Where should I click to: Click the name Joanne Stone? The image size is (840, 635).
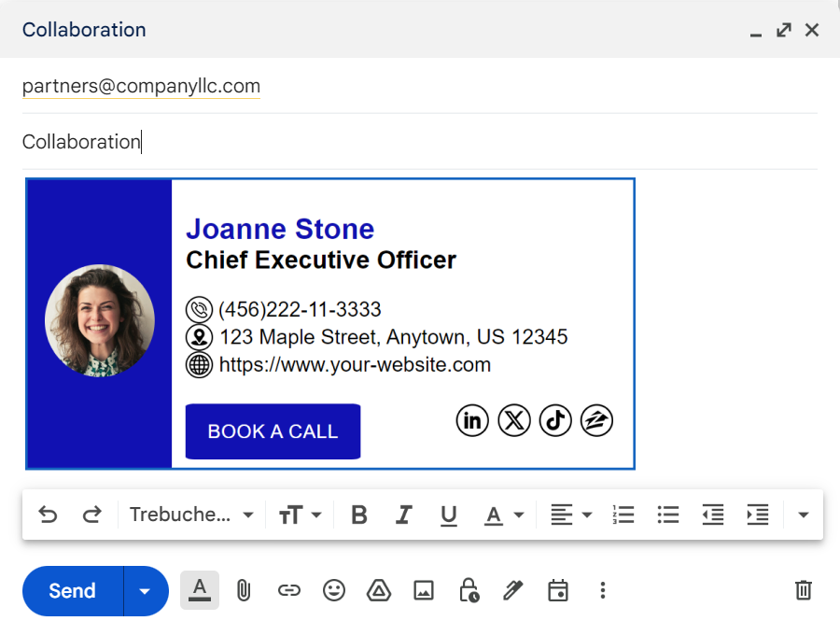(x=280, y=230)
